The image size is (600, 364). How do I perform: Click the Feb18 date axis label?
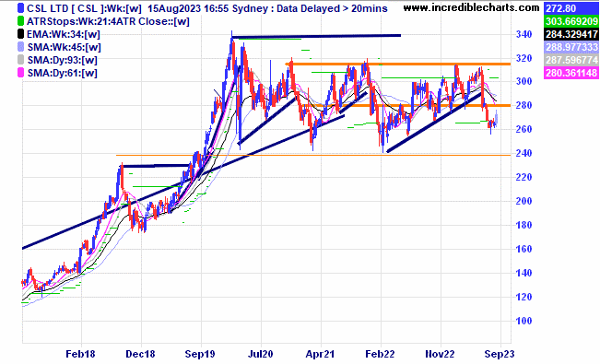click(x=80, y=354)
